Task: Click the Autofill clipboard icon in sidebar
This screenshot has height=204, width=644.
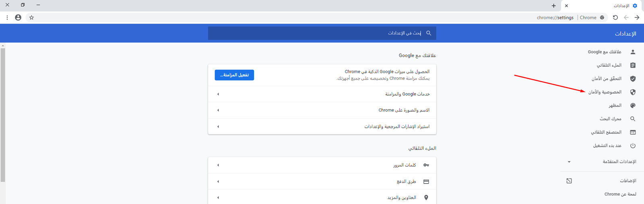Action: 633,65
